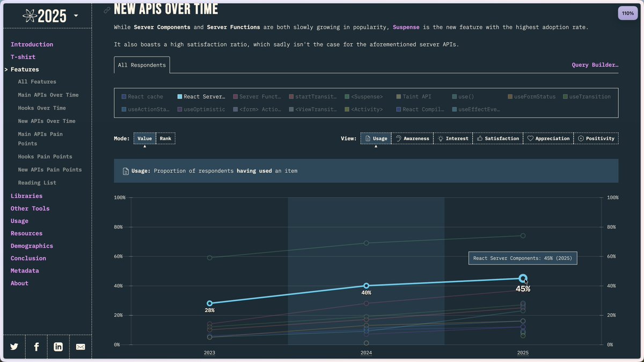Click the 110% zoom badge
Viewport: 644px width, 362px height.
coord(628,13)
